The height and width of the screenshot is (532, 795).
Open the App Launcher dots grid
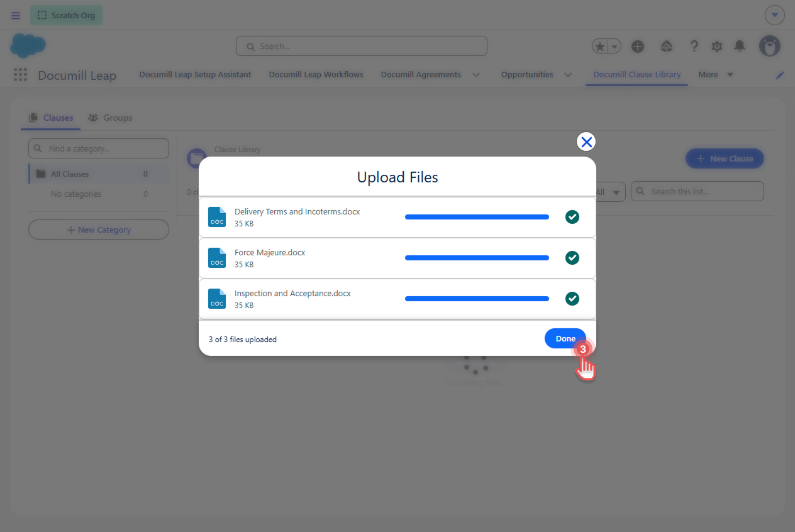[20, 75]
